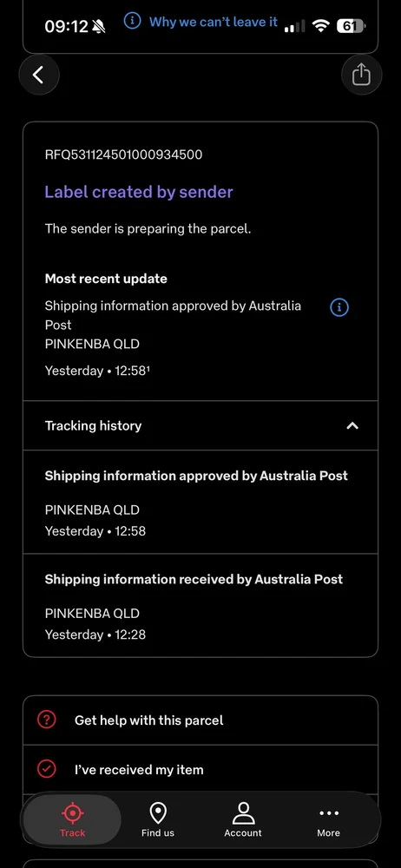
Task: Tap the Tracking history header row
Action: (200, 425)
